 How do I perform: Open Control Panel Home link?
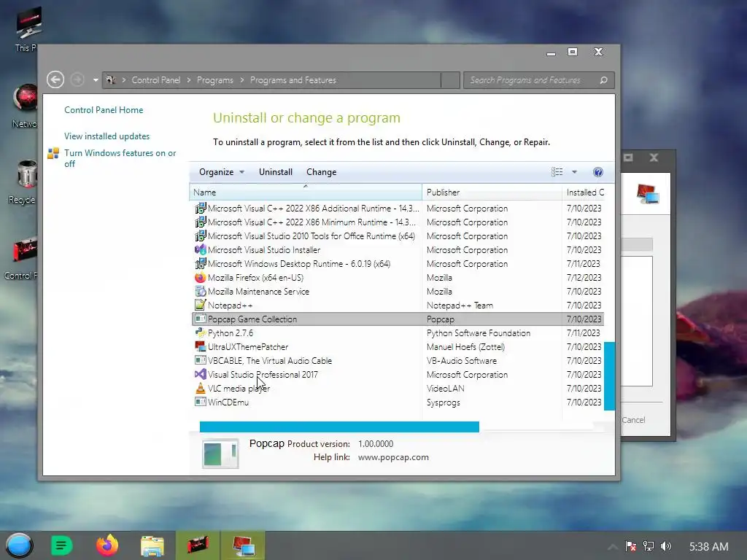pyautogui.click(x=104, y=110)
